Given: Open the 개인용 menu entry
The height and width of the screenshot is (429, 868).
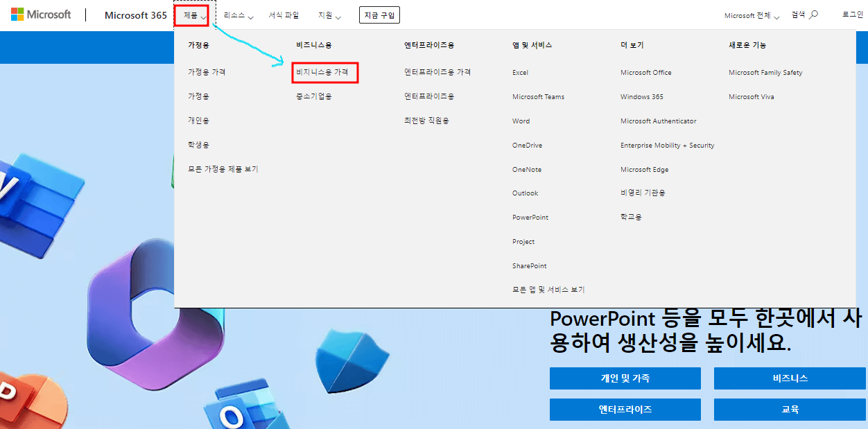Looking at the screenshot, I should pos(198,121).
